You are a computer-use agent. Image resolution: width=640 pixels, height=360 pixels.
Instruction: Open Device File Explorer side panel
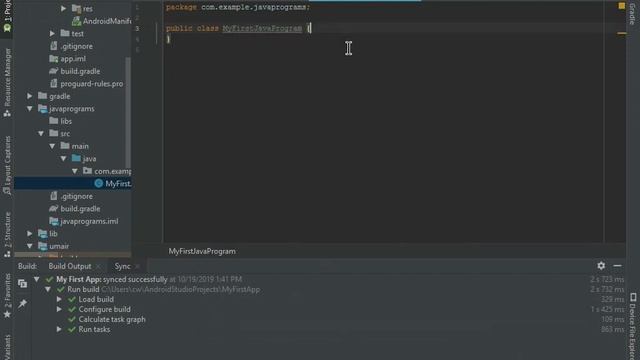click(x=633, y=326)
